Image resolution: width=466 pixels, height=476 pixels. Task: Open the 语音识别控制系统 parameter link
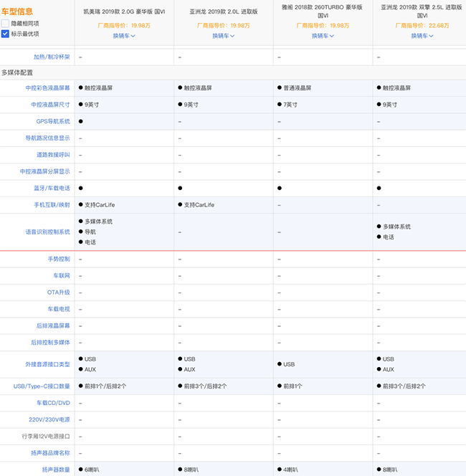(47, 232)
